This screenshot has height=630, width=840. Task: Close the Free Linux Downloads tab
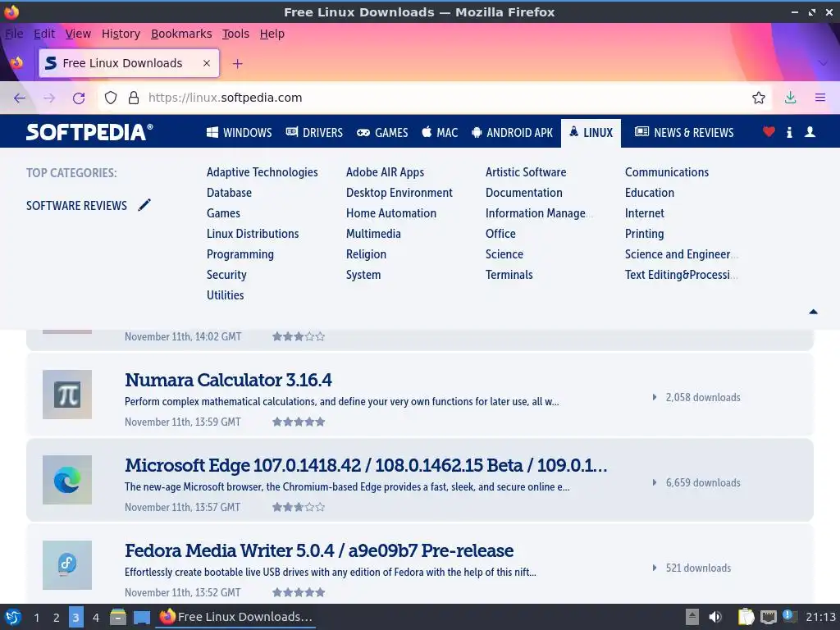(206, 63)
